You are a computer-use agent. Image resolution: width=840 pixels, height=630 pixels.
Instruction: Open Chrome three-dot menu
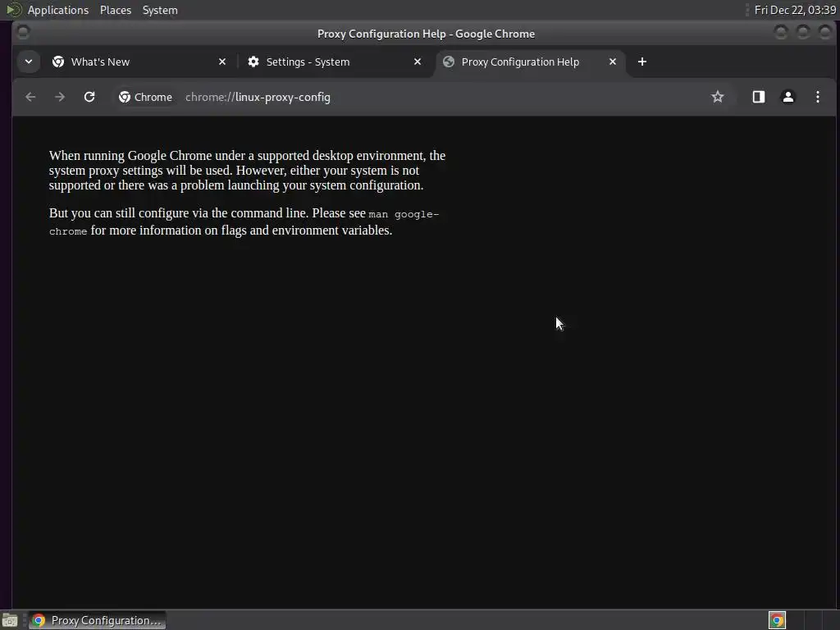pyautogui.click(x=817, y=97)
